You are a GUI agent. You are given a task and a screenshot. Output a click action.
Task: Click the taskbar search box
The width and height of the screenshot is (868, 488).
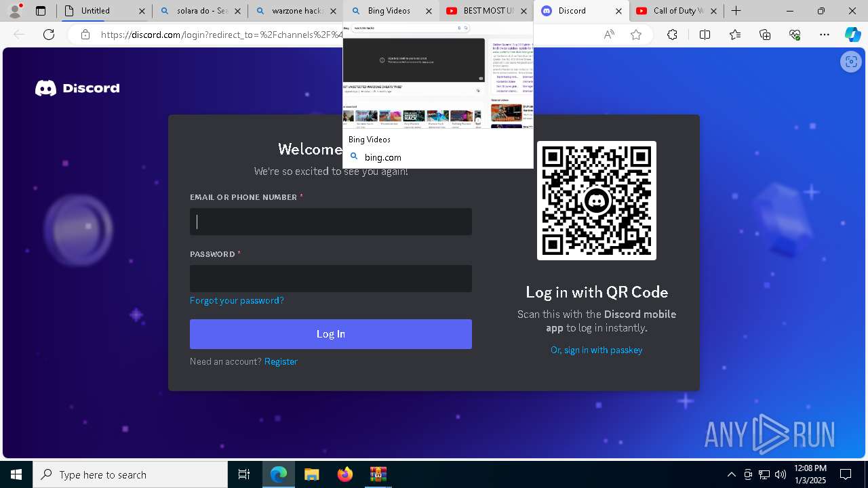click(x=130, y=474)
